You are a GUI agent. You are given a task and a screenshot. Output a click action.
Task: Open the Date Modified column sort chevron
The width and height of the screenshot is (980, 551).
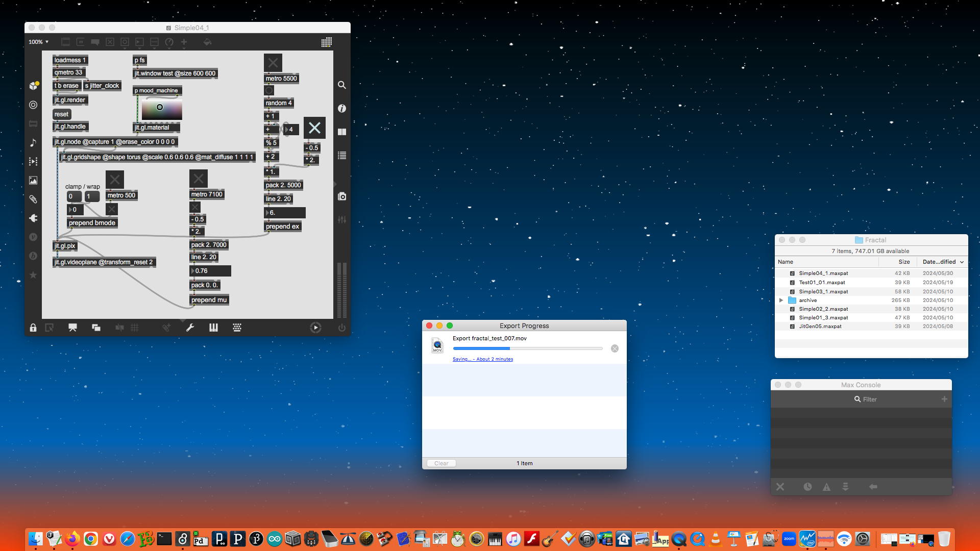tap(962, 262)
